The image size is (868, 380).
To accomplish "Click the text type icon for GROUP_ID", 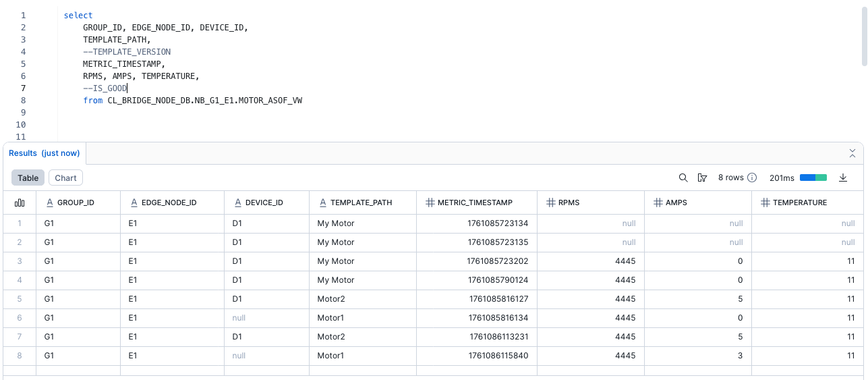I will (49, 202).
